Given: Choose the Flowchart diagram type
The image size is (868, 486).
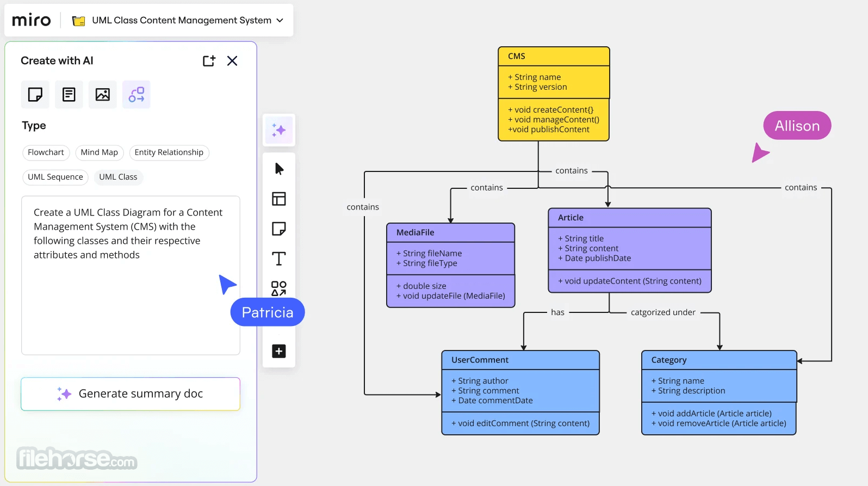Looking at the screenshot, I should click(46, 152).
